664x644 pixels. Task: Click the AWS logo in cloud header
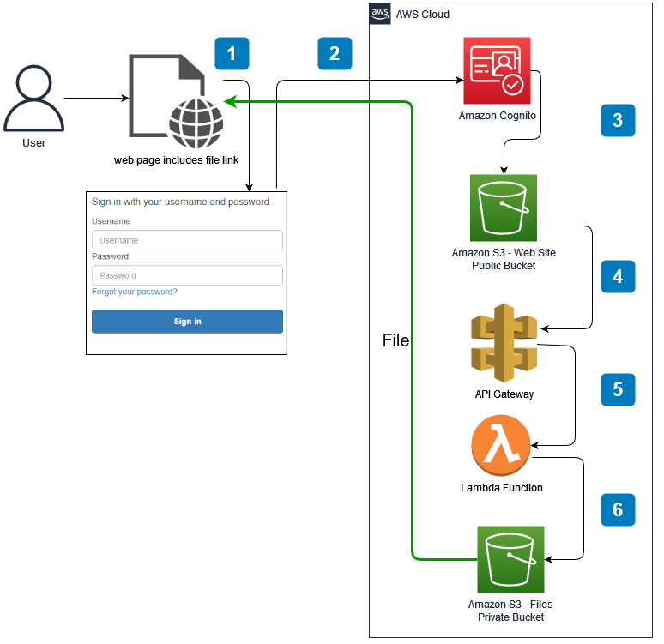click(x=380, y=14)
